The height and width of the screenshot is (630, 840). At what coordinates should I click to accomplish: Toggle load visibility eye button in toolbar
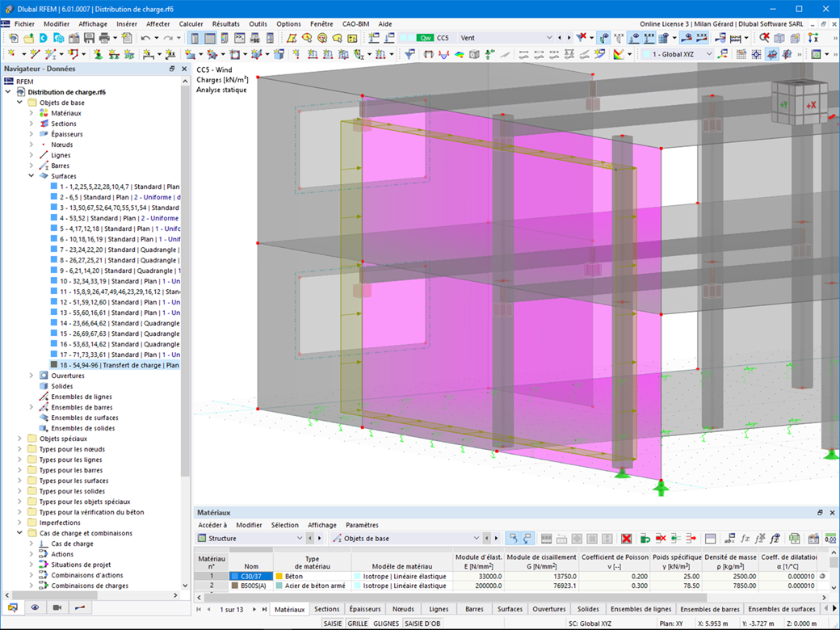pos(634,37)
